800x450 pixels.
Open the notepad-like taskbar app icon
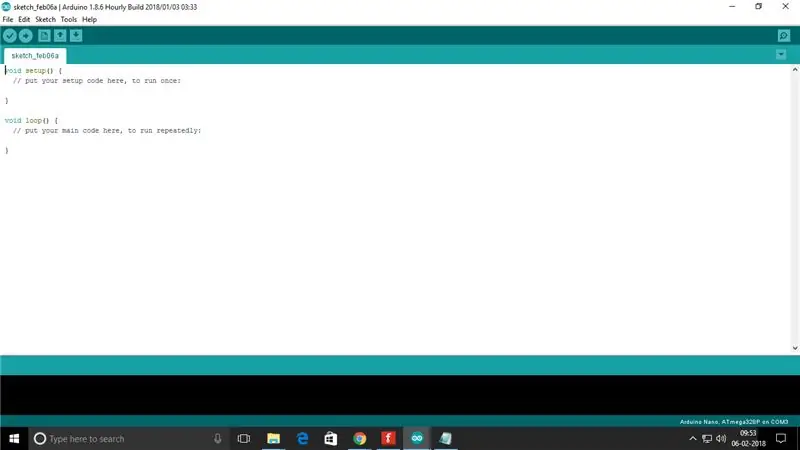coord(445,438)
